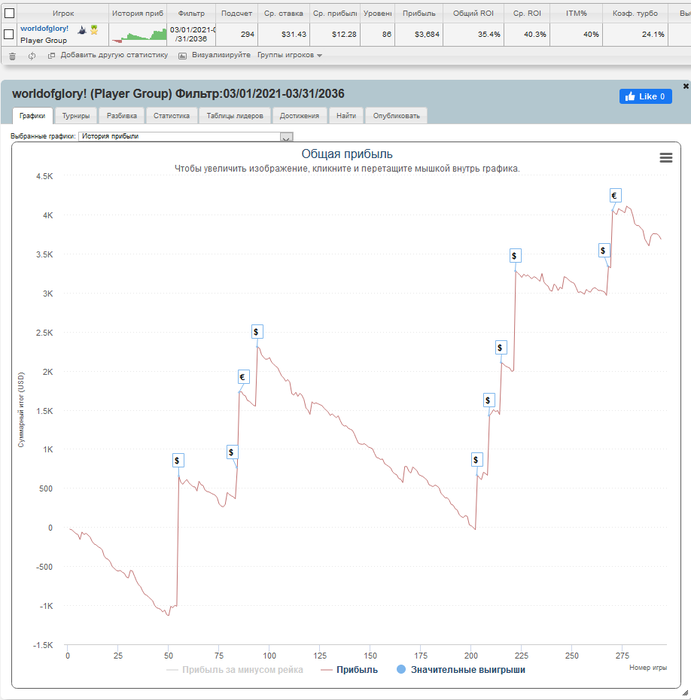Tick the worldofglory! row checkbox

click(x=8, y=34)
